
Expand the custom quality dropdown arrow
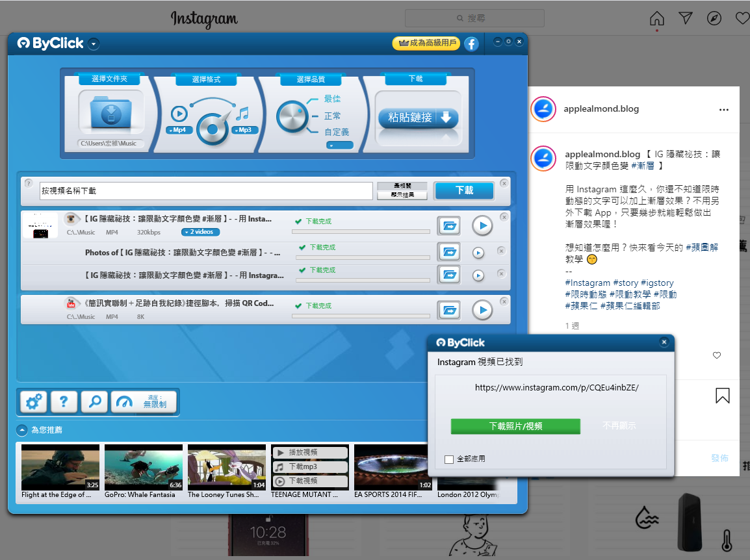pyautogui.click(x=340, y=145)
